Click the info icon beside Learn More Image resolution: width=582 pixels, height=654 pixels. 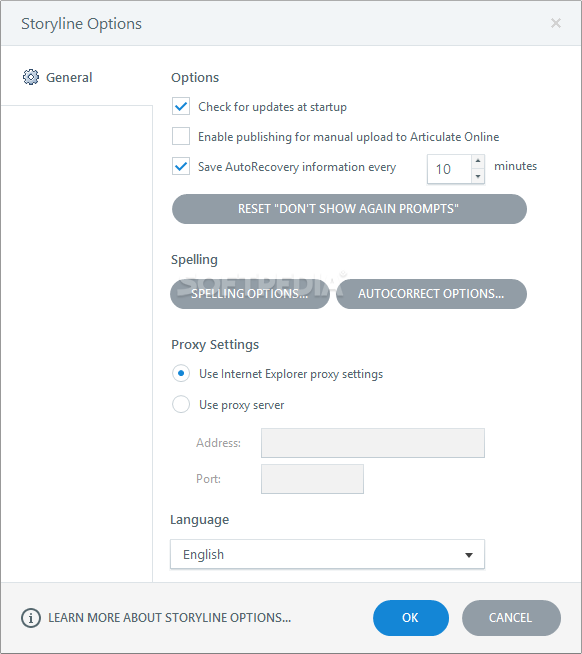(31, 618)
